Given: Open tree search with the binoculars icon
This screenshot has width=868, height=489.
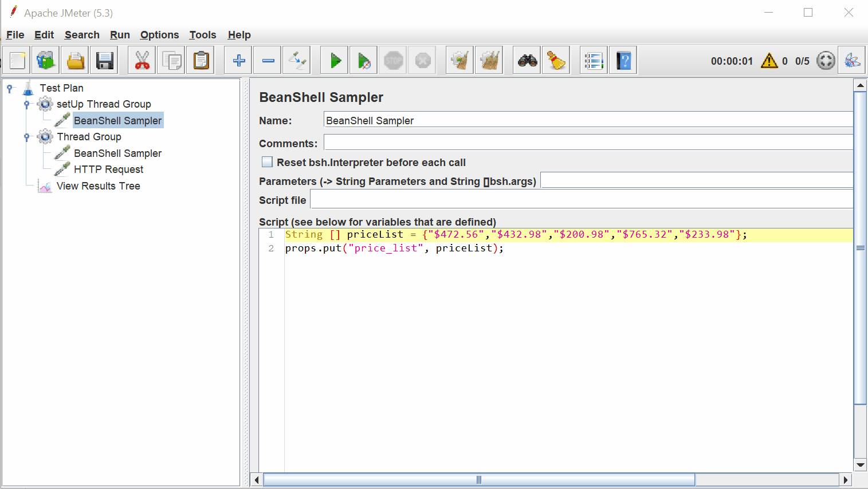Looking at the screenshot, I should 527,60.
